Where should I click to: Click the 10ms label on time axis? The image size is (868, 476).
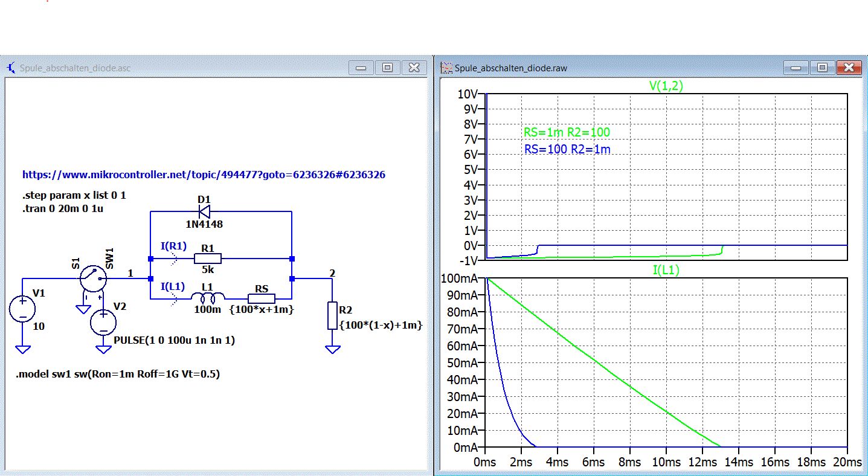click(666, 462)
